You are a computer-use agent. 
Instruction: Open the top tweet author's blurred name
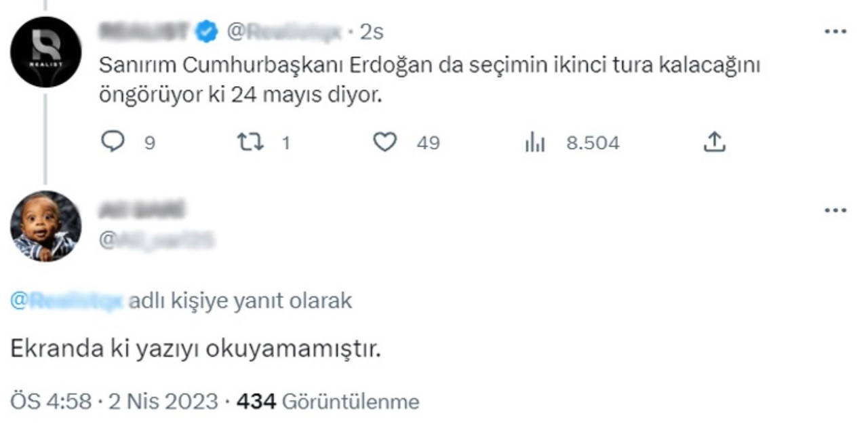point(144,32)
